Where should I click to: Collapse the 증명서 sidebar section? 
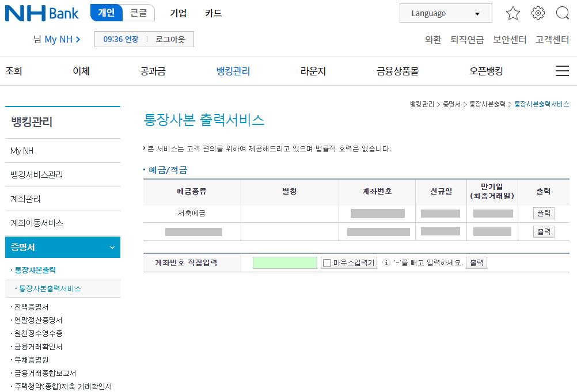pyautogui.click(x=63, y=247)
